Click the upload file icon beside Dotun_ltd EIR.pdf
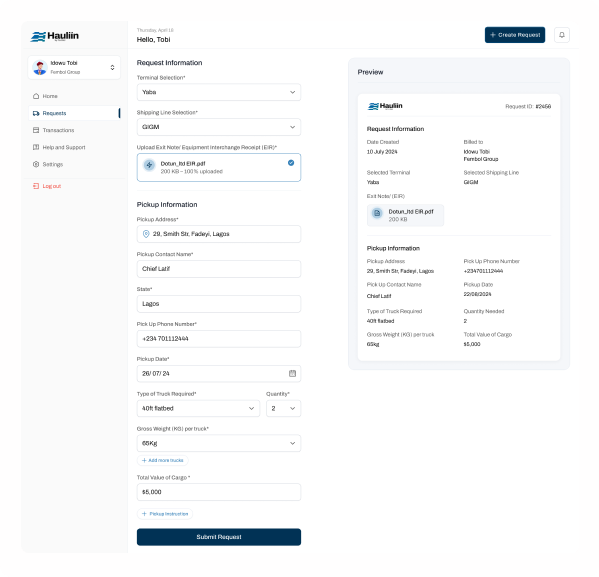This screenshot has height=577, width=599. tap(149, 165)
